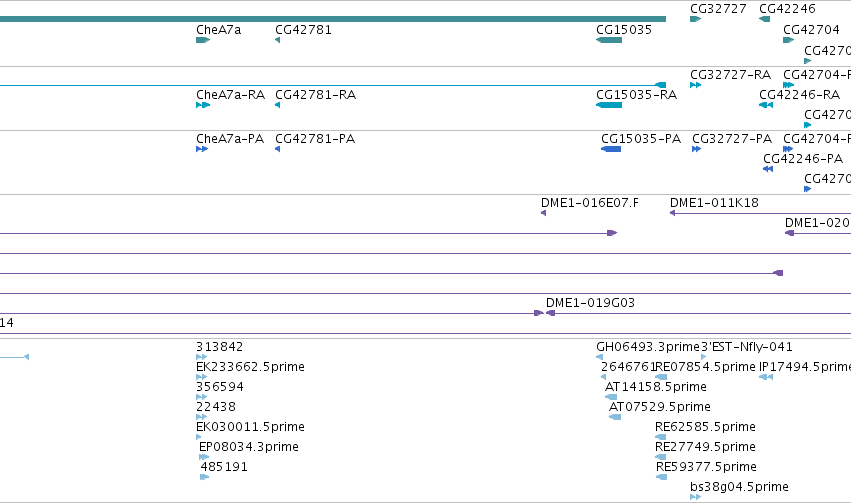
Task: Click the CheA7a gene arrow glyph
Action: [203, 40]
